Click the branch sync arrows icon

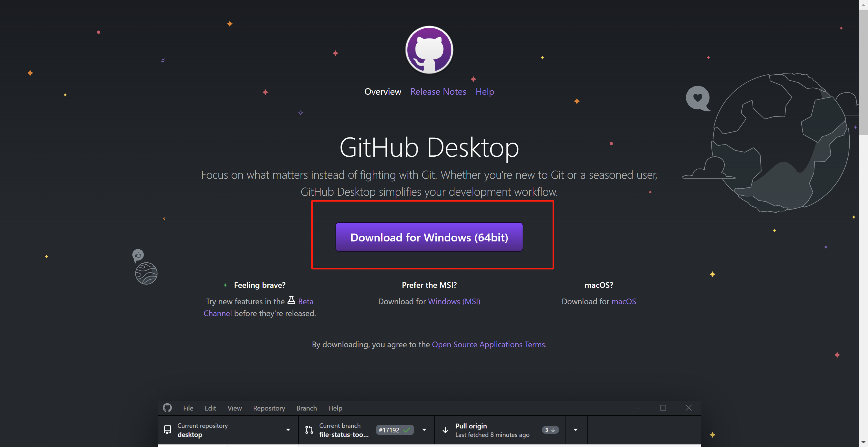(x=309, y=430)
